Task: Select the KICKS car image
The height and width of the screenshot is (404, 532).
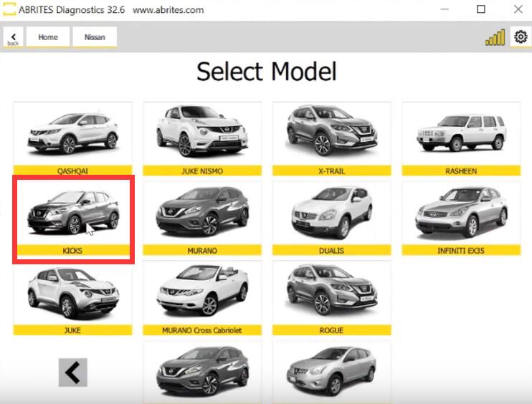Action: pyautogui.click(x=72, y=213)
